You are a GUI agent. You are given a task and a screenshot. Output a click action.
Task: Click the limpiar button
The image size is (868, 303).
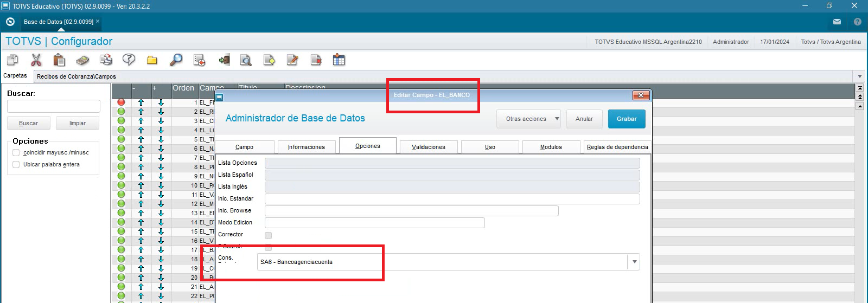[78, 123]
